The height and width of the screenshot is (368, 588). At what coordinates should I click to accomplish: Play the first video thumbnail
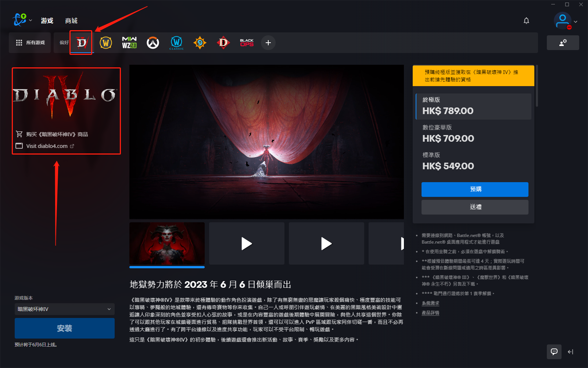point(247,243)
